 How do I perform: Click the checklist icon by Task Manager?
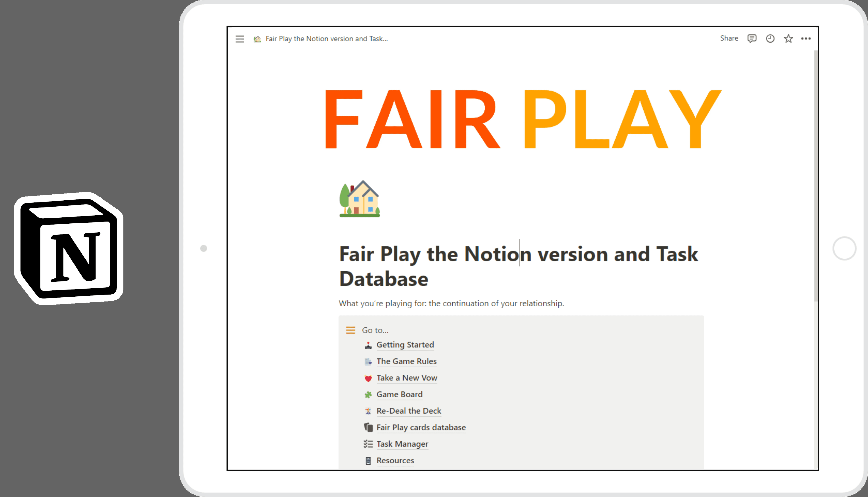tap(368, 444)
